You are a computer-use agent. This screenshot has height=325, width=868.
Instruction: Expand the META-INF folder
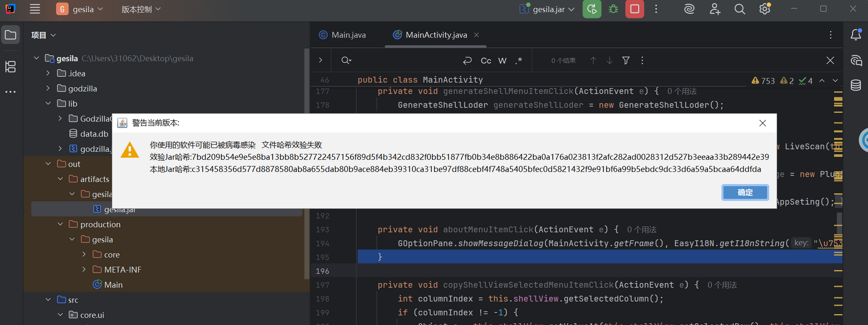[84, 270]
